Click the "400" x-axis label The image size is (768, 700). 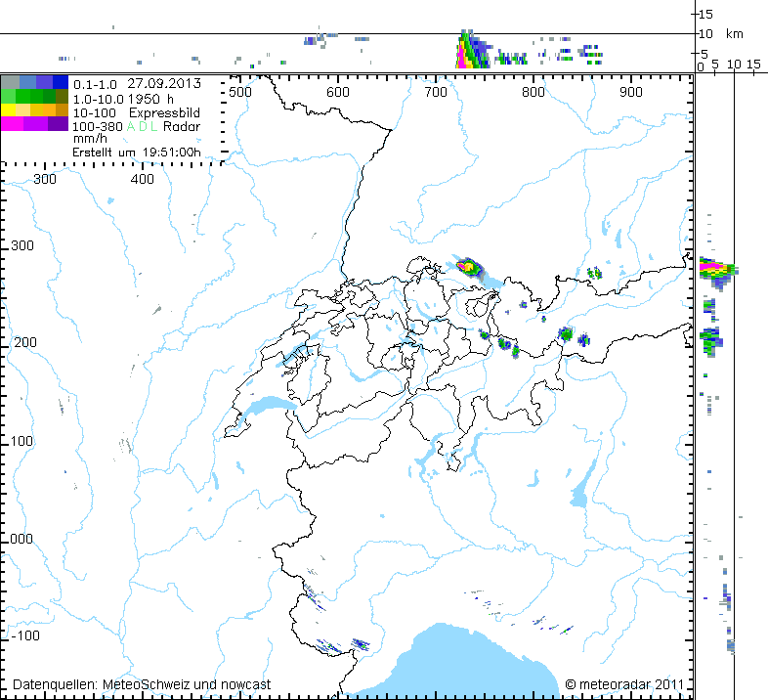point(142,180)
